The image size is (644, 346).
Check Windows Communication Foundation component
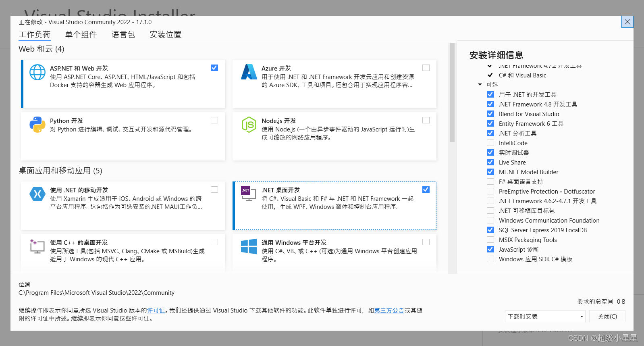coord(490,220)
